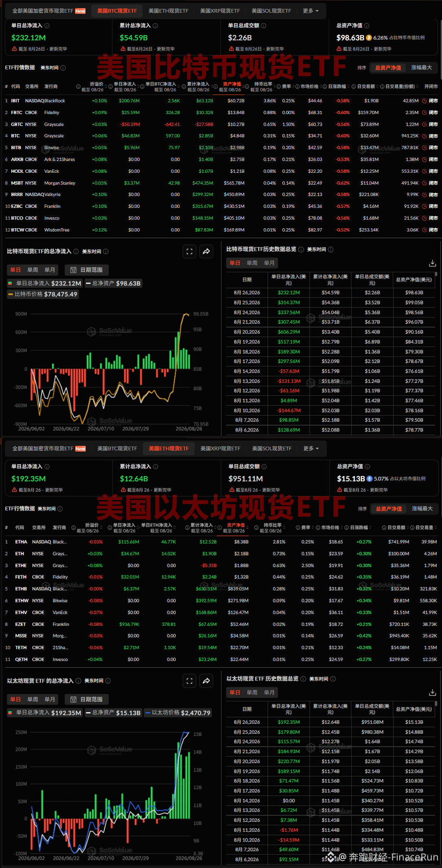Click the 8月 14,2026 $0.00 Ethereum inflow cell
This screenshot has width=442, height=868.
click(289, 801)
